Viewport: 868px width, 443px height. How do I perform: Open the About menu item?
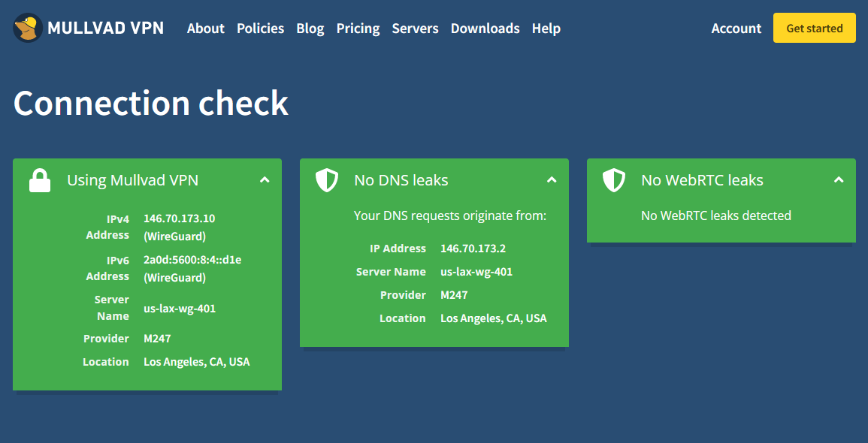point(206,29)
